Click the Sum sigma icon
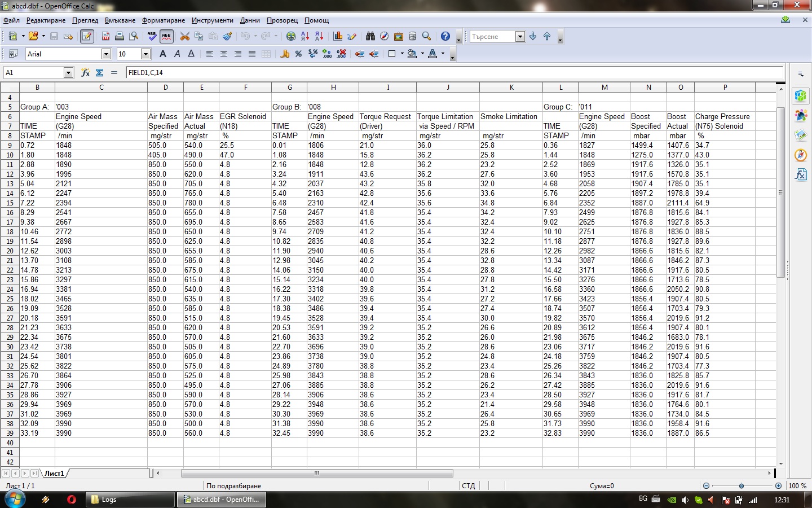 100,73
